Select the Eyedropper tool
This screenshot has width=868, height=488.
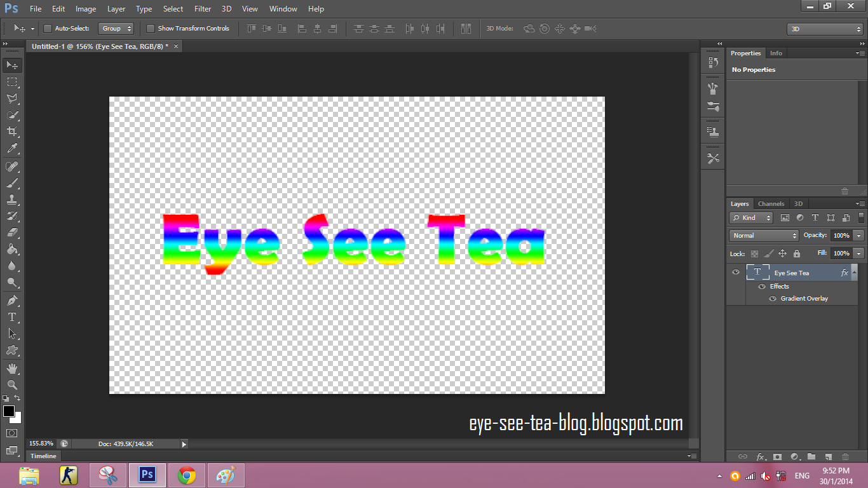pyautogui.click(x=12, y=148)
